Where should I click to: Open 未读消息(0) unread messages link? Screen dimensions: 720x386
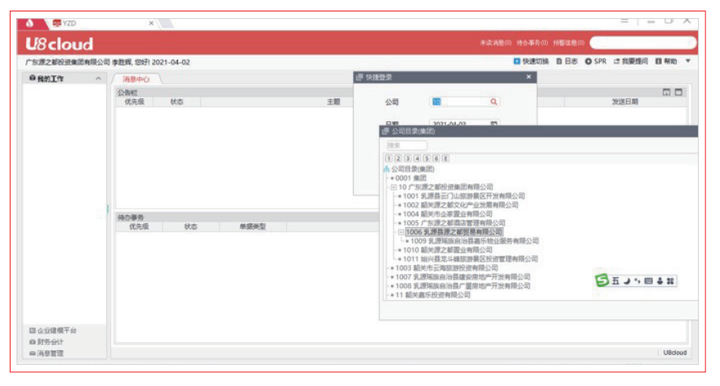pyautogui.click(x=495, y=43)
